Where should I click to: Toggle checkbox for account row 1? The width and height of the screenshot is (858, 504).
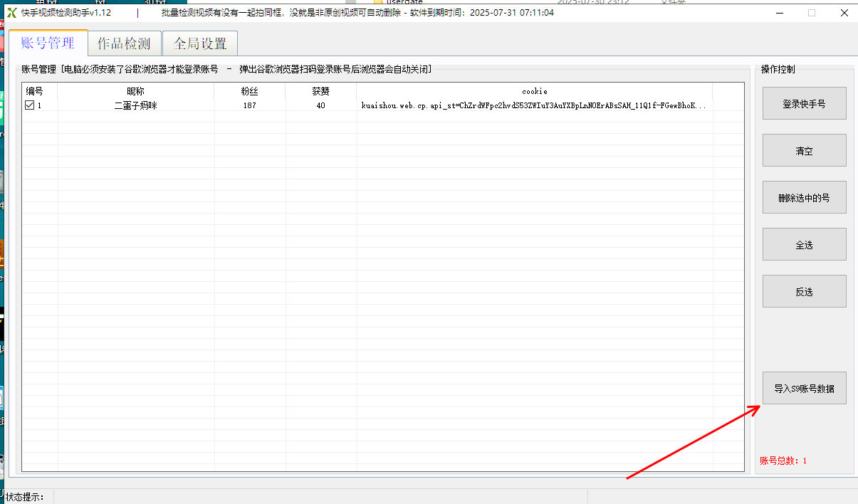click(29, 105)
